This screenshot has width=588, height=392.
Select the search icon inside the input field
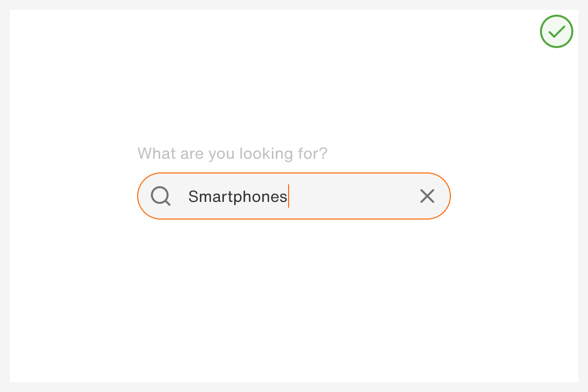(160, 196)
